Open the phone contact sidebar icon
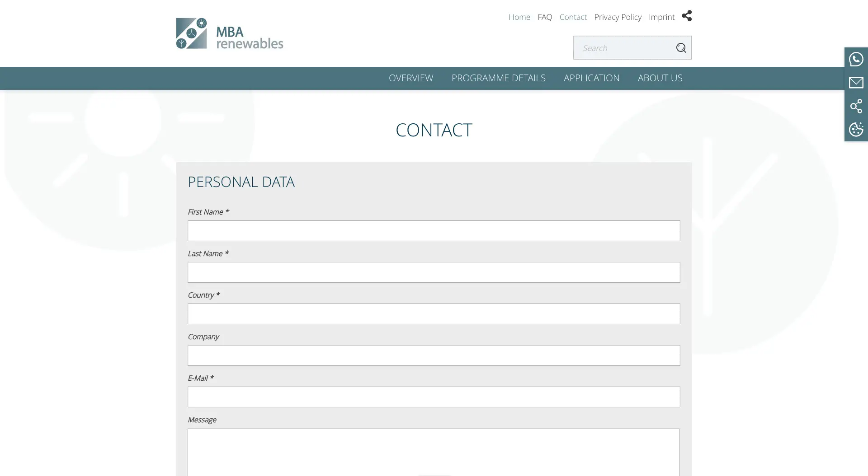This screenshot has height=476, width=868. (856, 59)
